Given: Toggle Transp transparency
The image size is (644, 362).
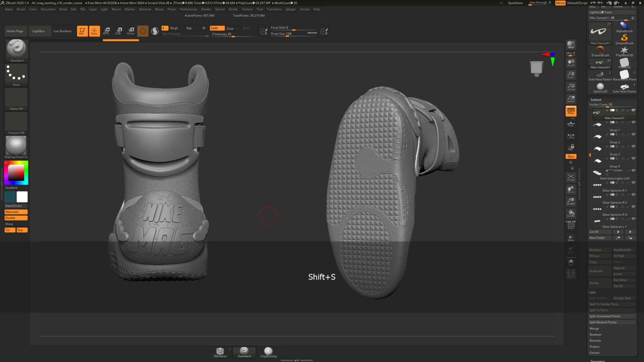Looking at the screenshot, I should (x=571, y=238).
